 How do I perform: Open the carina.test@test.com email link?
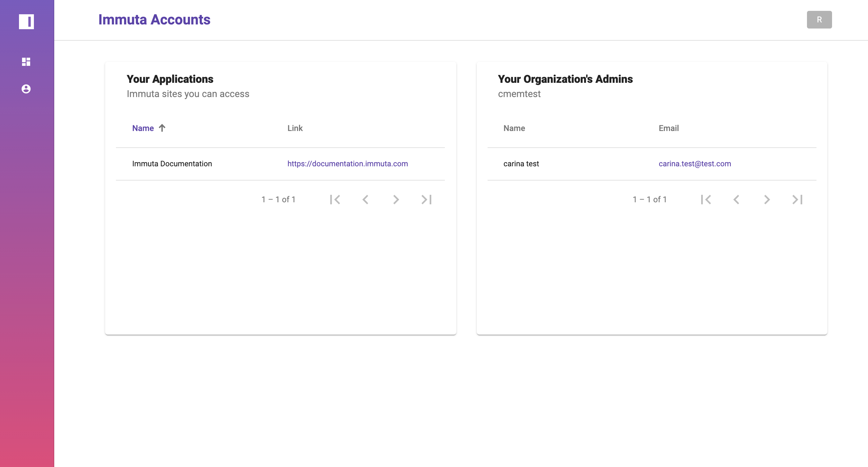pyautogui.click(x=695, y=164)
